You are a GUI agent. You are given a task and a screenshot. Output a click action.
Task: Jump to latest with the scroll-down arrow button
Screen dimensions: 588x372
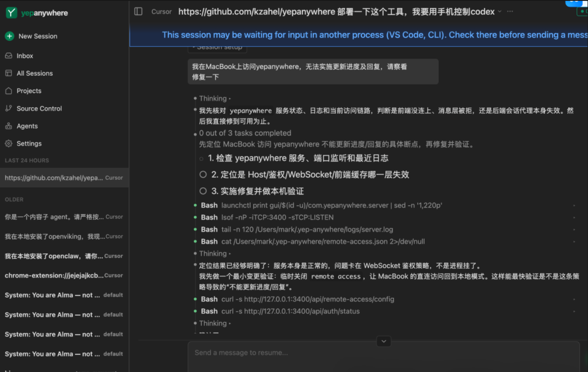click(x=384, y=341)
